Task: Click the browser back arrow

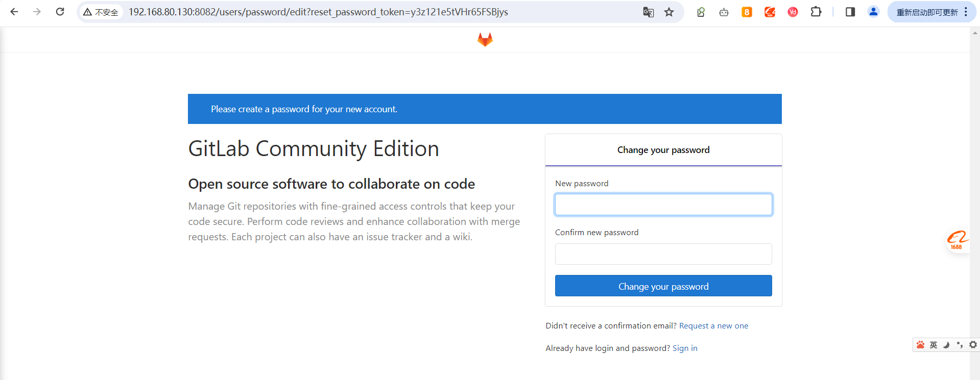Action: (14, 12)
